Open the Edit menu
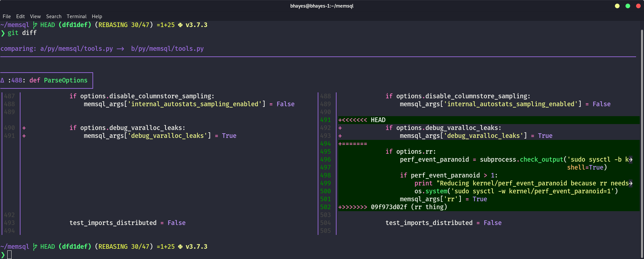The height and width of the screenshot is (259, 644). [20, 16]
